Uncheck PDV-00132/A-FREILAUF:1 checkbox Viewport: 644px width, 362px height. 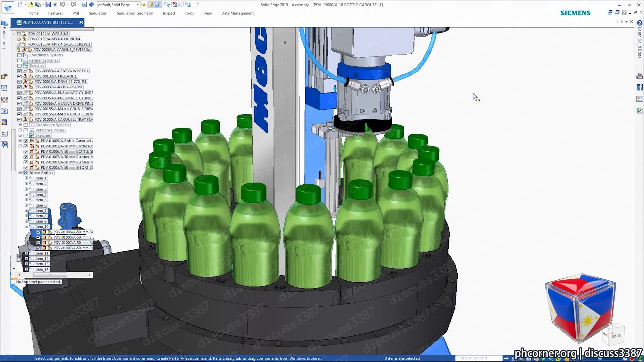pos(20,76)
